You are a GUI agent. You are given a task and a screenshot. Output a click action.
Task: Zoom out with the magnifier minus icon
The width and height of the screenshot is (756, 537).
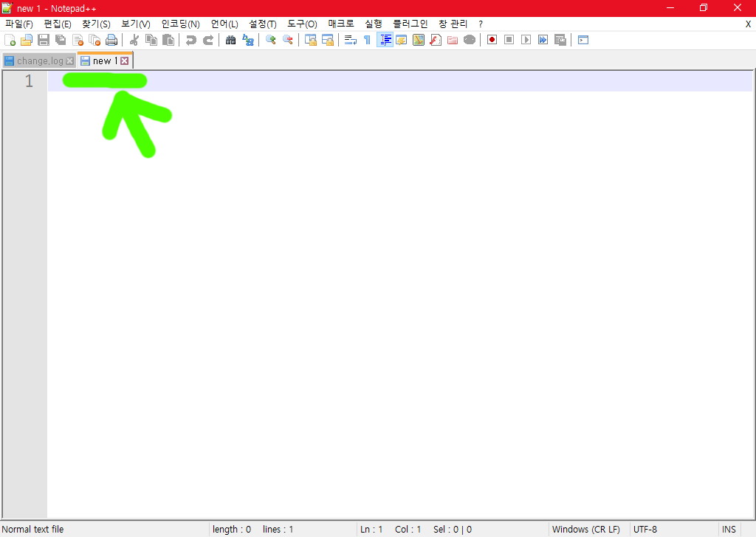[288, 40]
